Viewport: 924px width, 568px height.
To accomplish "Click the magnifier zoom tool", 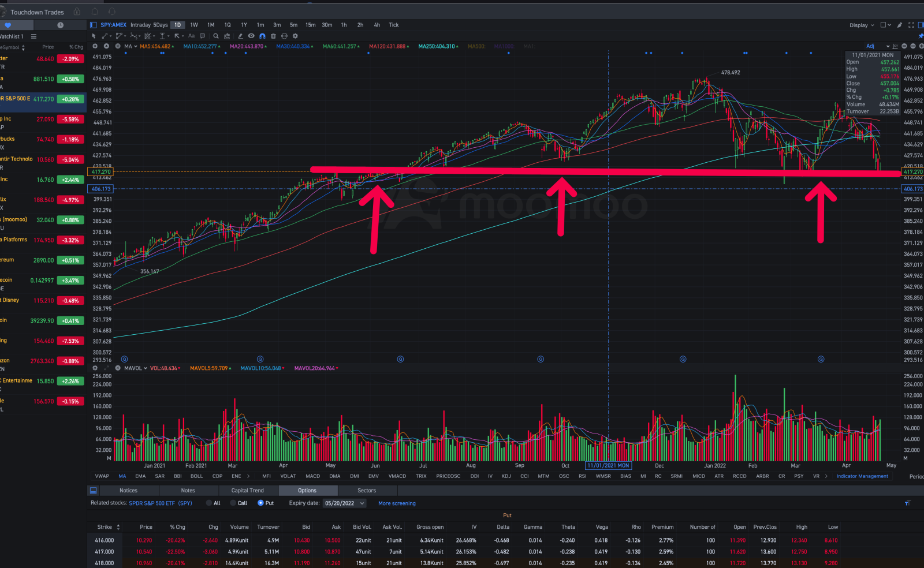I will pos(216,36).
